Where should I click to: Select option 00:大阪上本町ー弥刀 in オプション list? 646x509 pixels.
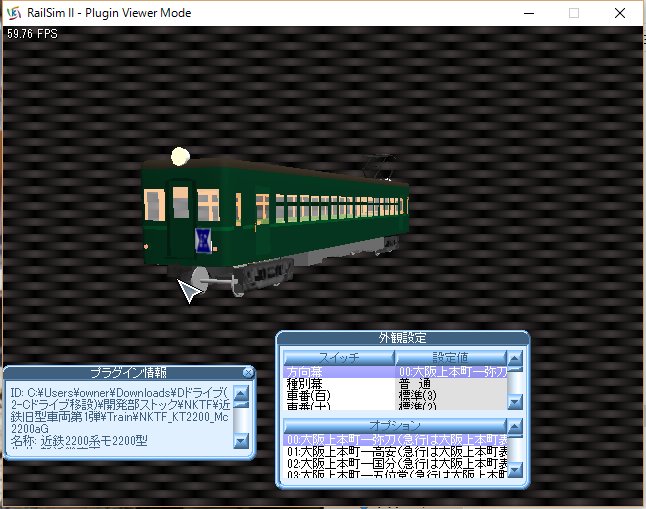(395, 440)
